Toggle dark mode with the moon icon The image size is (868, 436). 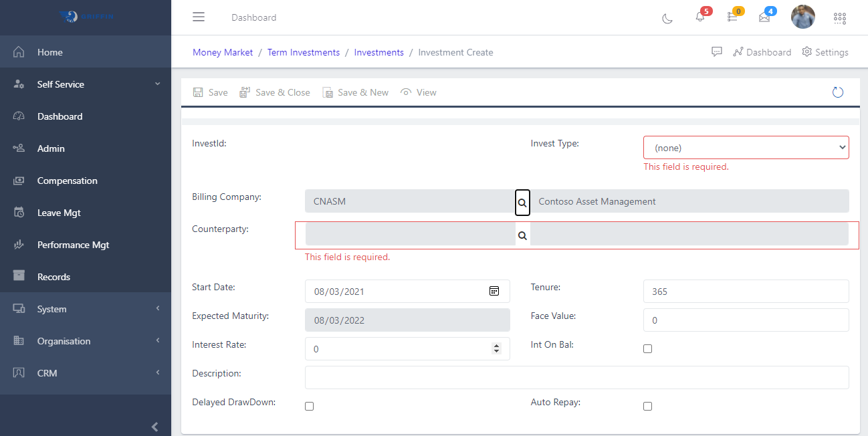[667, 18]
